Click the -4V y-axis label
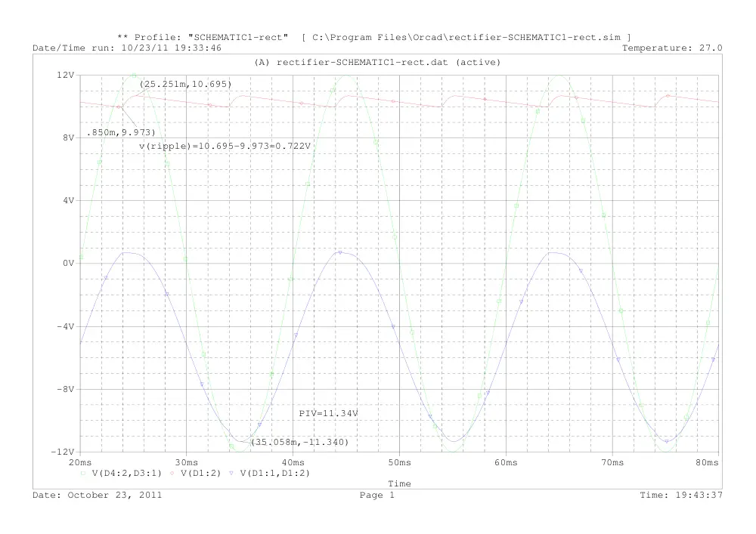Viewport: 756px width, 534px height. (66, 326)
